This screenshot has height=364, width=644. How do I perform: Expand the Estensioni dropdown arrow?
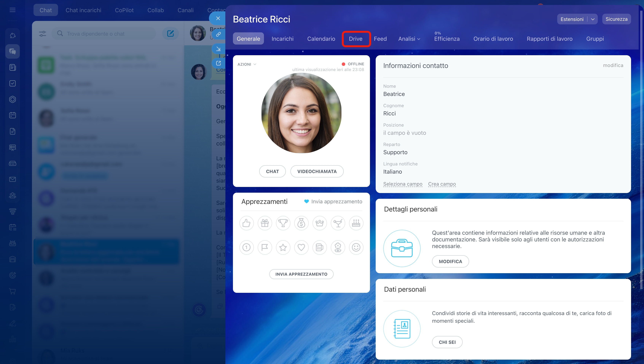click(592, 19)
